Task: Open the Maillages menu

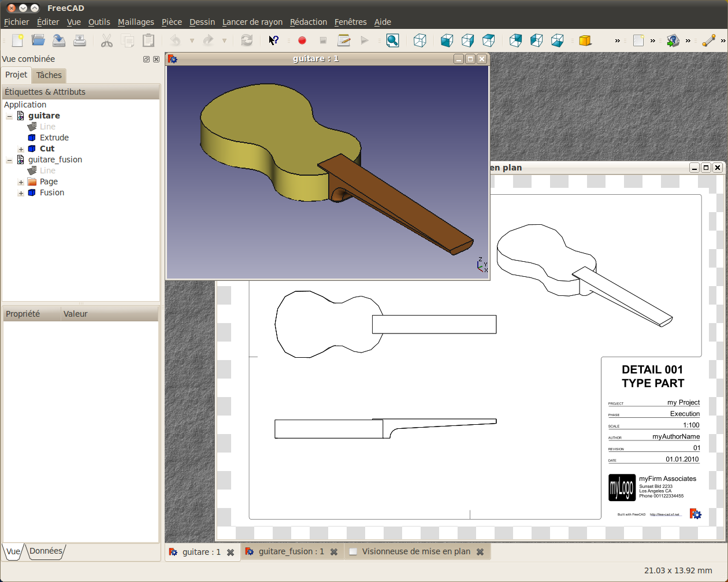Action: (x=136, y=22)
